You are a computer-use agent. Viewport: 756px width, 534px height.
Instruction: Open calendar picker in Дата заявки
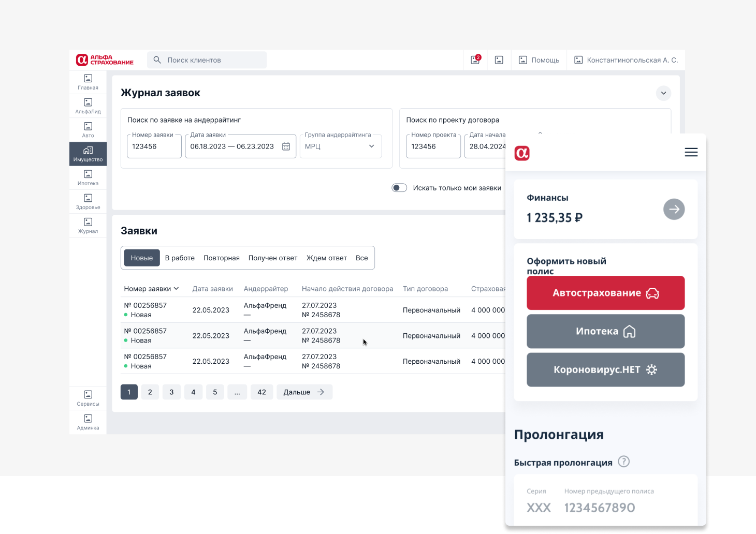click(286, 146)
